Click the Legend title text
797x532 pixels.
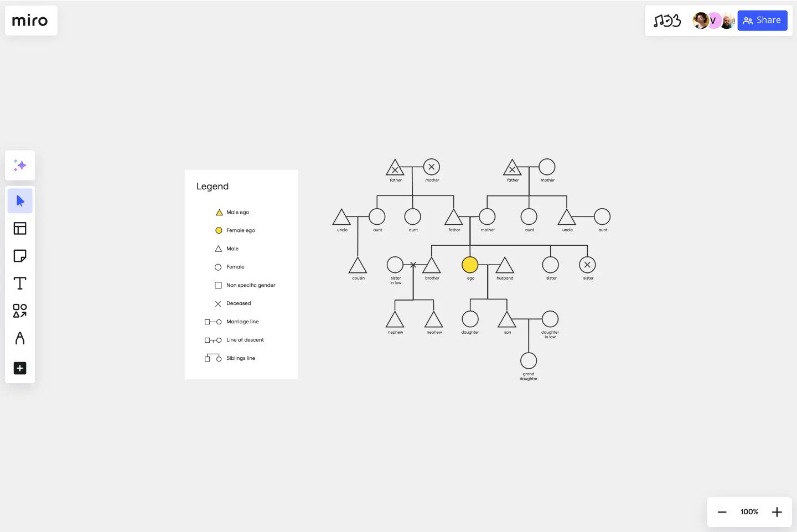point(213,187)
